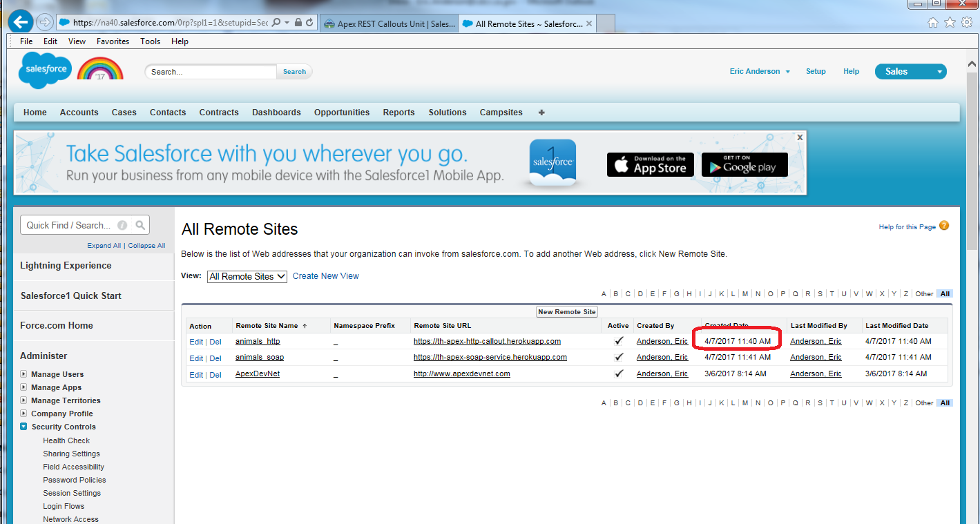This screenshot has width=980, height=524.
Task: Collapse the Security Controls section
Action: (x=24, y=427)
